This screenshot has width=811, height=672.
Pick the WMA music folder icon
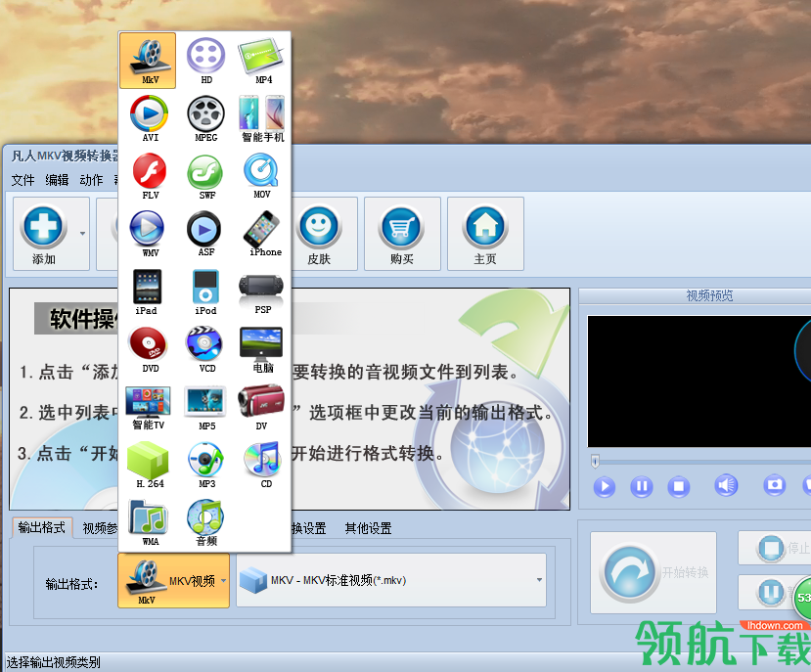(149, 522)
